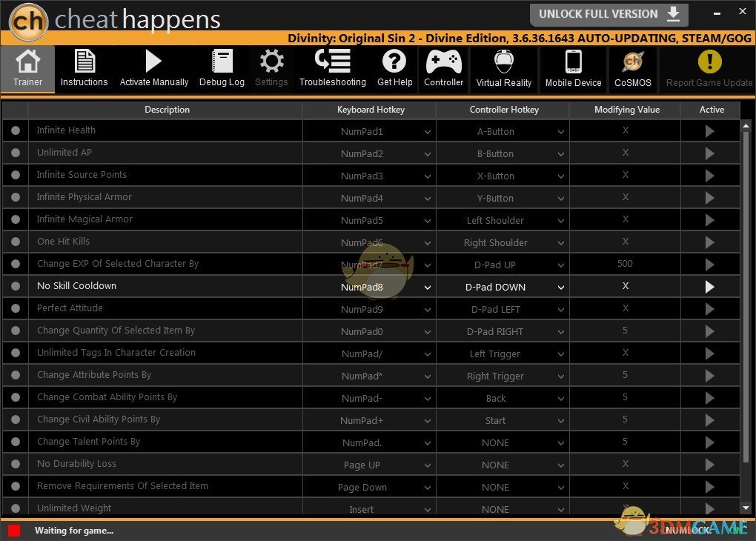Click the Controller Hotkey column header
This screenshot has width=756, height=541.
504,110
